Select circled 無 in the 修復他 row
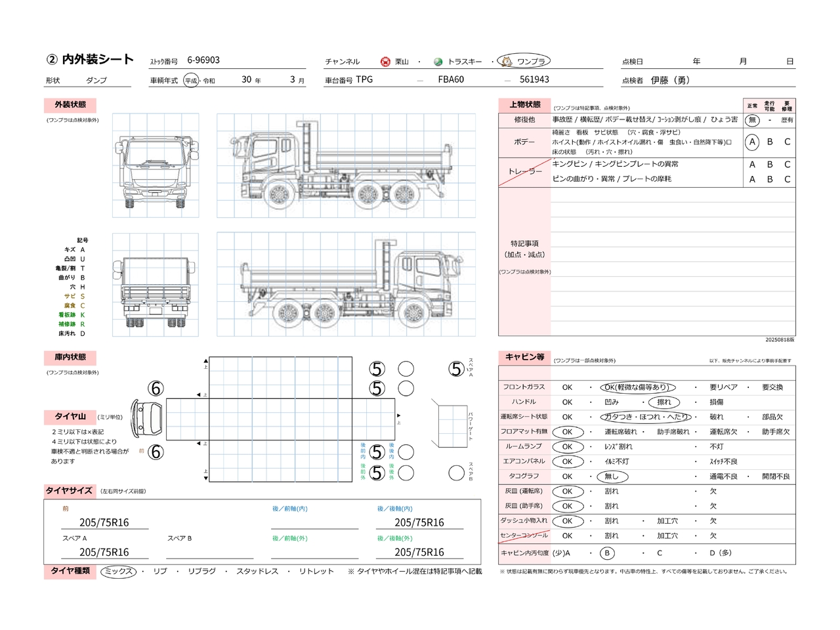The width and height of the screenshot is (840, 630). [x=752, y=120]
